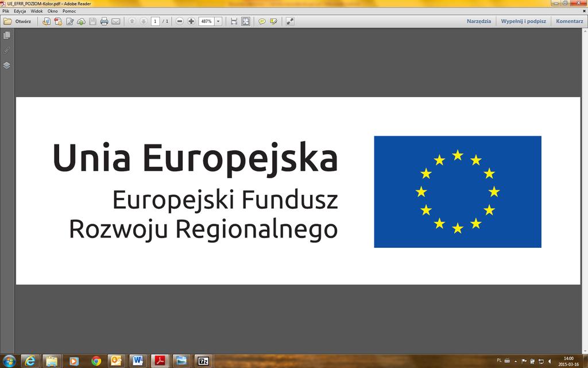Open the Windows Start button
Screen dimensions: 588x368
(9, 361)
